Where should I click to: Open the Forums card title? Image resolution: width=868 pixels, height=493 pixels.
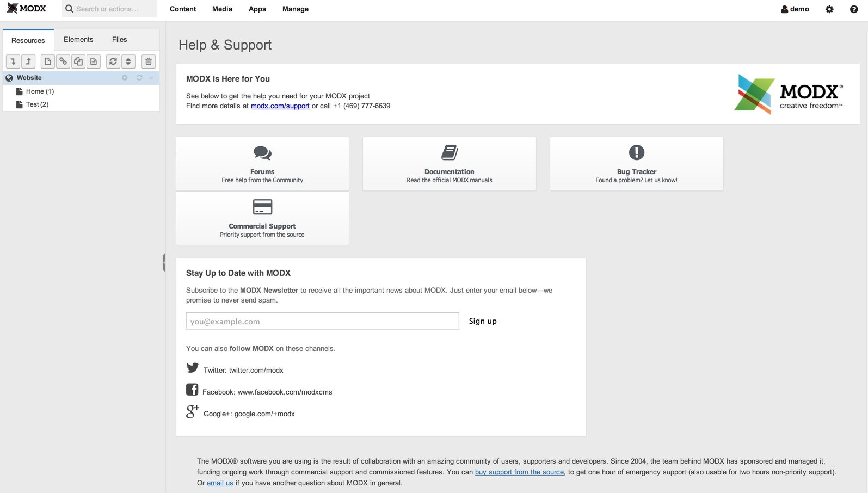(262, 172)
